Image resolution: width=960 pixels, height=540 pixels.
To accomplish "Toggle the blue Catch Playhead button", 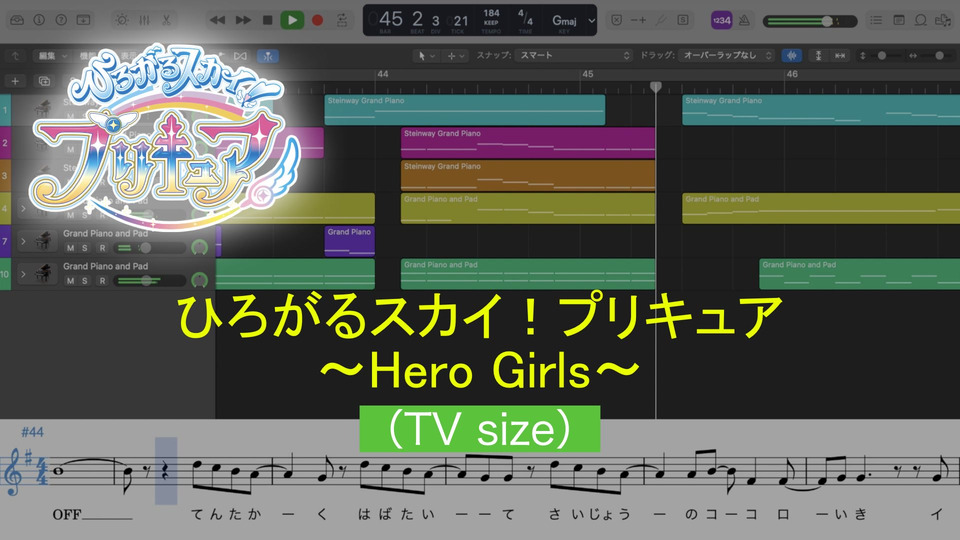I will point(268,56).
